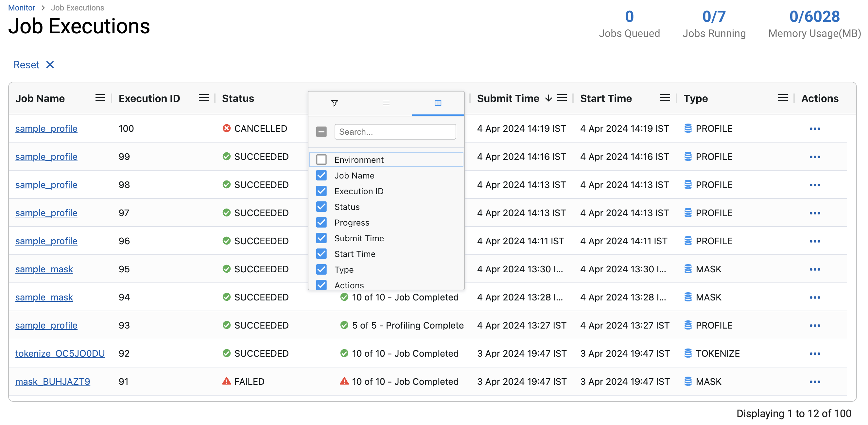Open the columns chooser tab in popup
The image size is (868, 425).
[x=438, y=103]
